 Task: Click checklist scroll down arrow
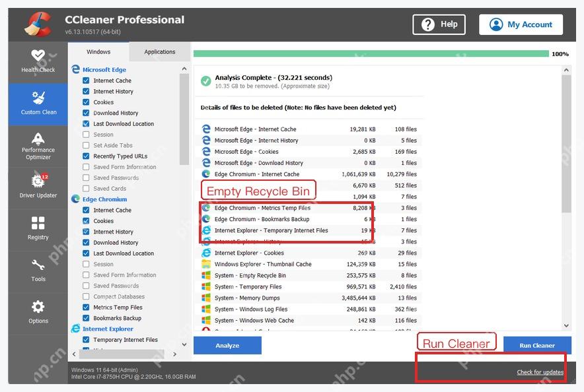(184, 344)
